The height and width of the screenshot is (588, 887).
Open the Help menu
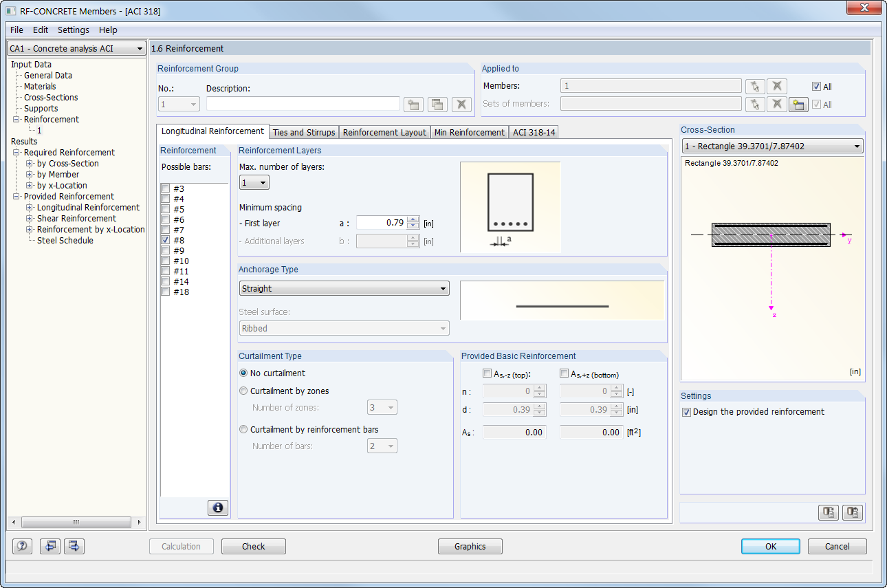click(108, 30)
